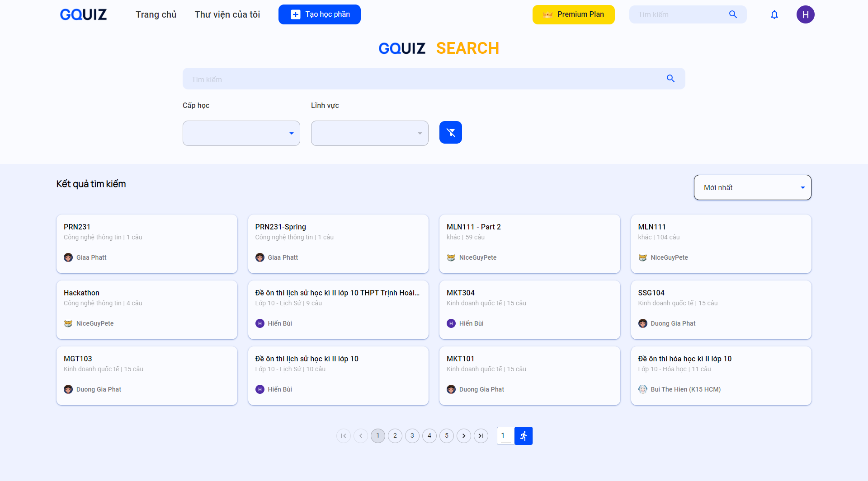The height and width of the screenshot is (481, 868).
Task: Expand the Lĩnh vực dropdown
Action: pyautogui.click(x=370, y=133)
